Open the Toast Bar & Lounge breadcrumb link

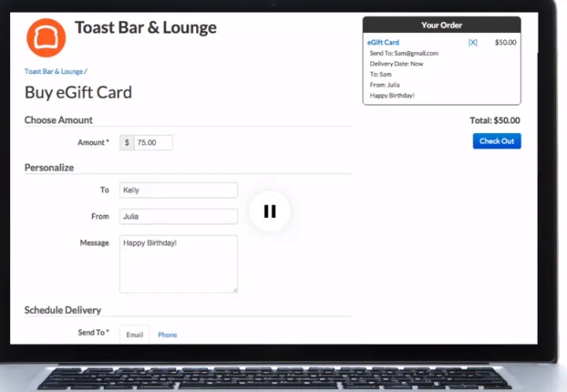(54, 72)
